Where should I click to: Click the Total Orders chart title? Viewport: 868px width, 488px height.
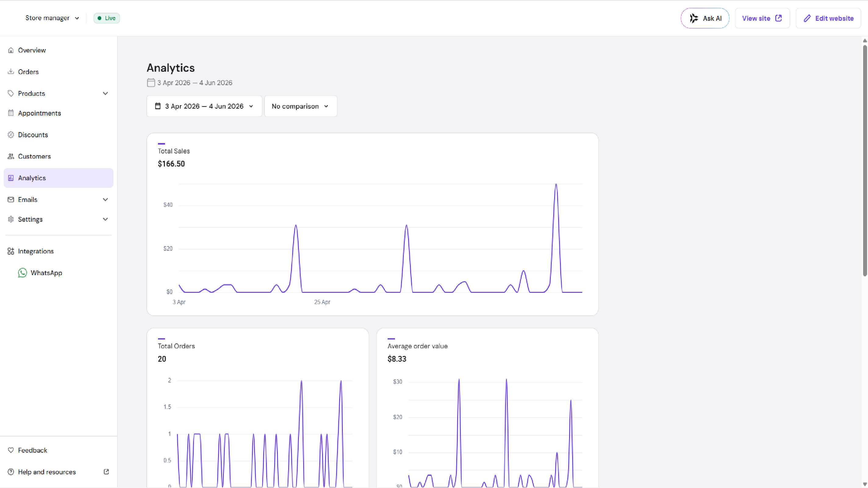tap(176, 346)
